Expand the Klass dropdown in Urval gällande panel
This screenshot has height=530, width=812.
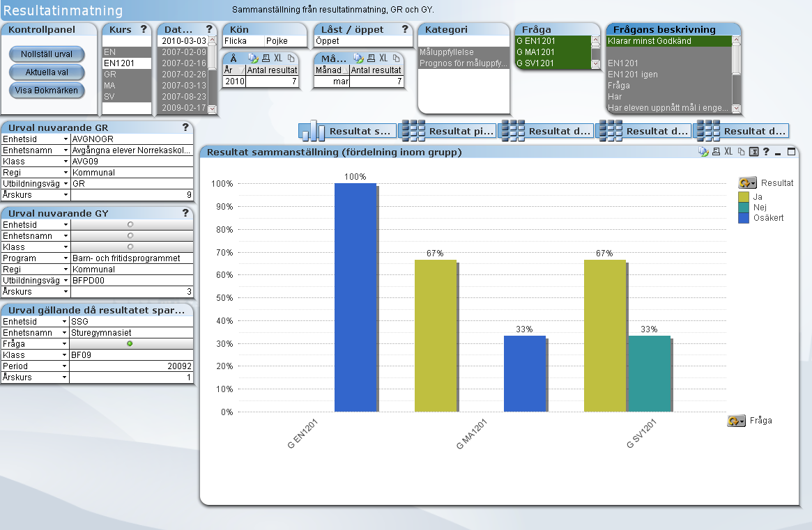(x=65, y=355)
